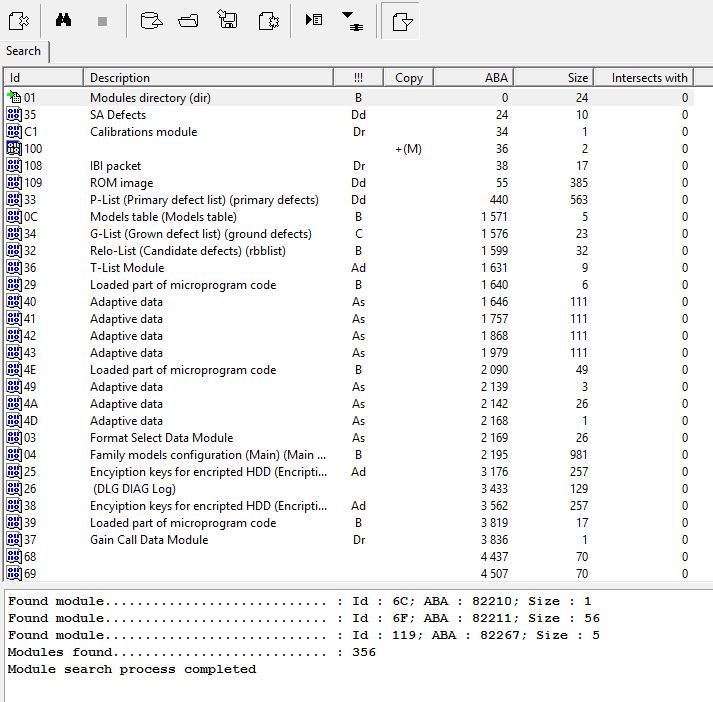Open the dropdown arrow with slider icon

click(353, 20)
